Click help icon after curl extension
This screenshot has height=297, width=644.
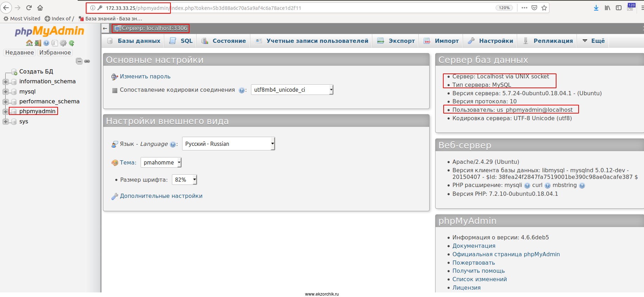pyautogui.click(x=547, y=186)
